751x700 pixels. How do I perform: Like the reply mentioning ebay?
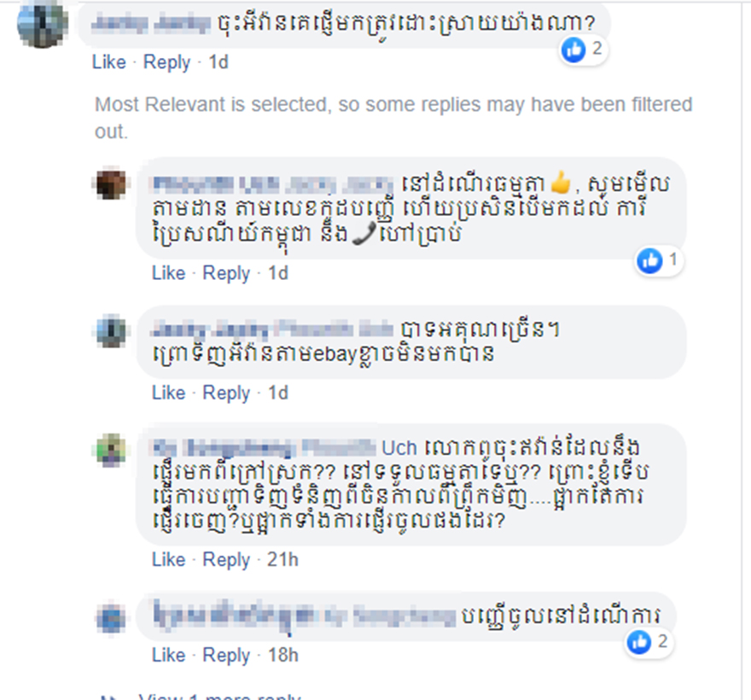pos(169,393)
